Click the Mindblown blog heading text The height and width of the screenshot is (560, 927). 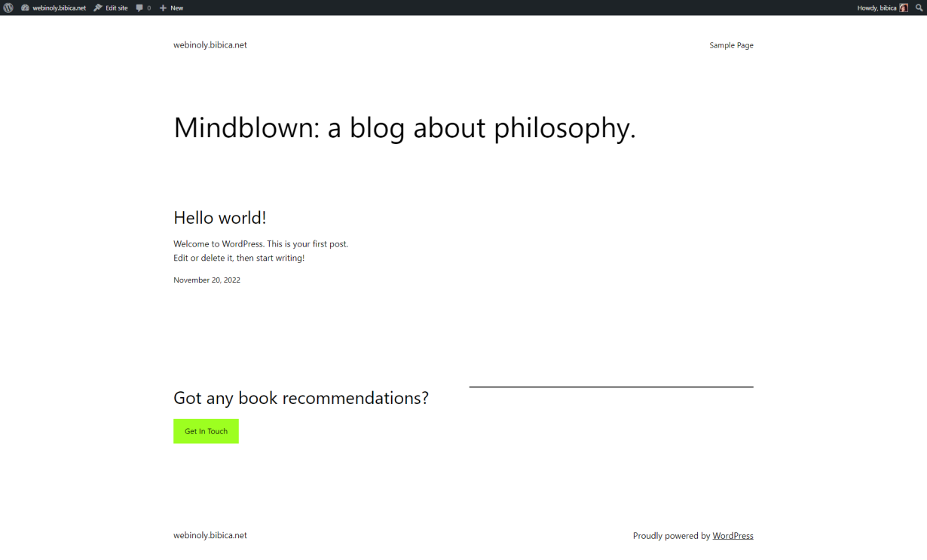(405, 128)
